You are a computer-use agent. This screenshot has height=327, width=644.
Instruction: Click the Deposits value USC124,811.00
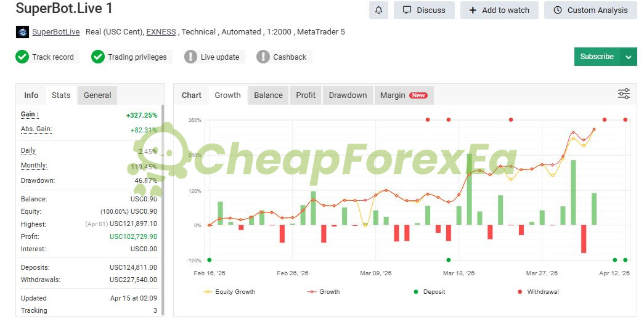click(x=134, y=267)
